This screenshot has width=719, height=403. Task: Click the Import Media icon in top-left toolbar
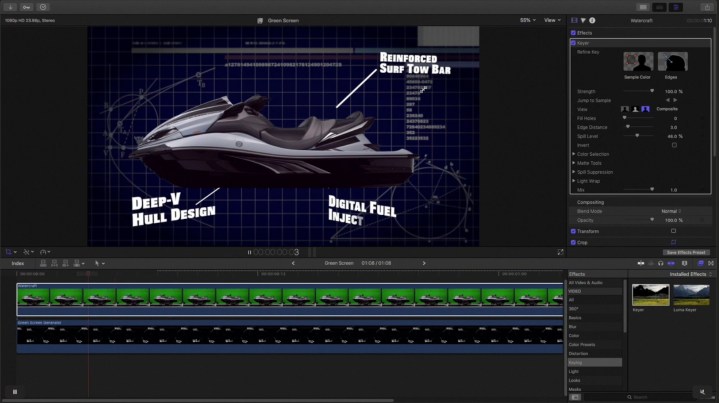click(x=10, y=7)
